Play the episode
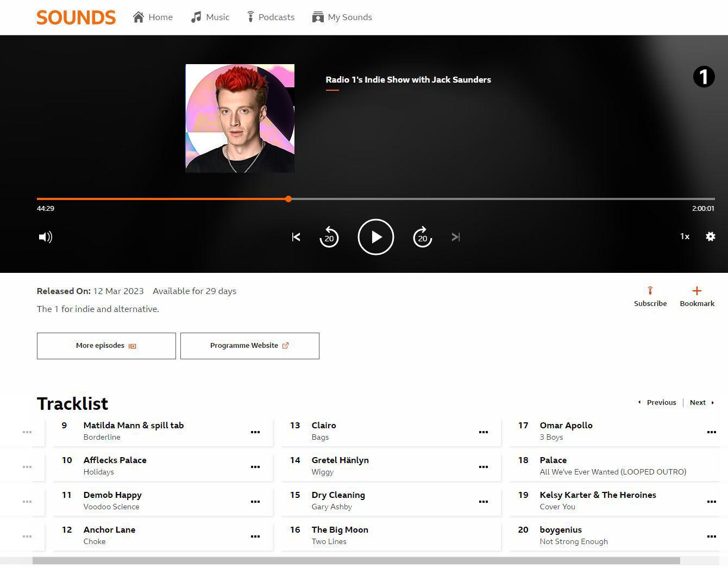Viewport: 728px width, 568px height. coord(376,237)
